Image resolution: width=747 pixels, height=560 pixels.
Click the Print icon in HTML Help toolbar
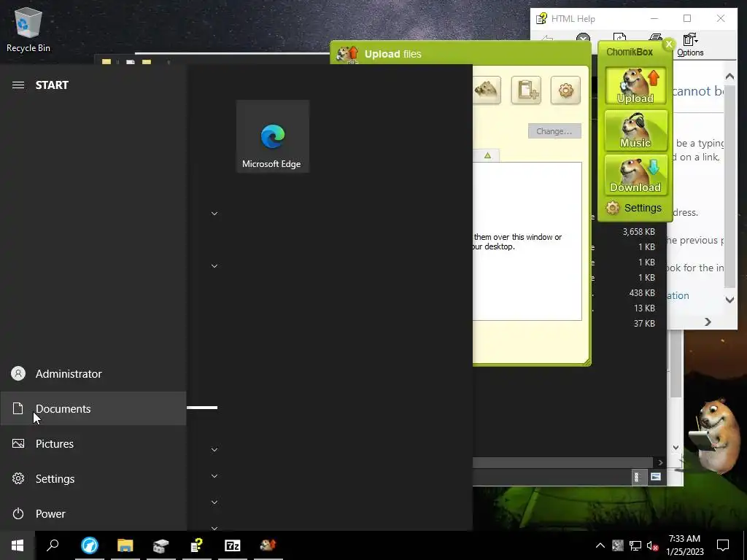[x=656, y=38]
